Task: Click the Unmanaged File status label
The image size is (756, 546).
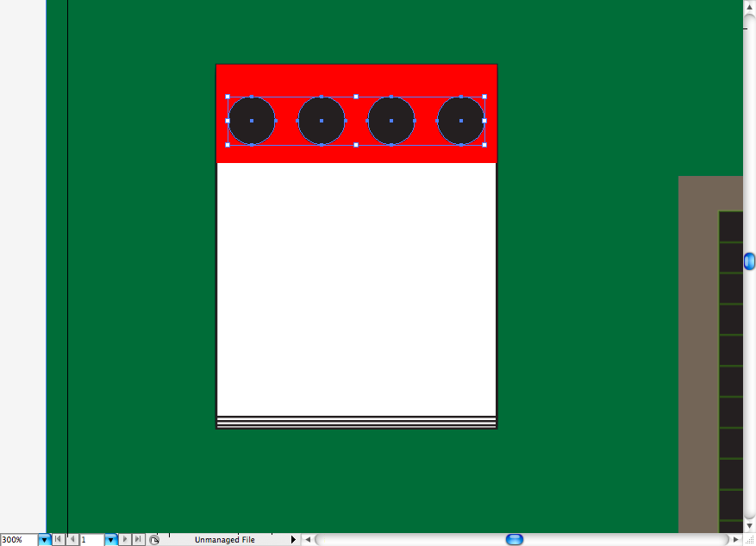Action: [225, 540]
